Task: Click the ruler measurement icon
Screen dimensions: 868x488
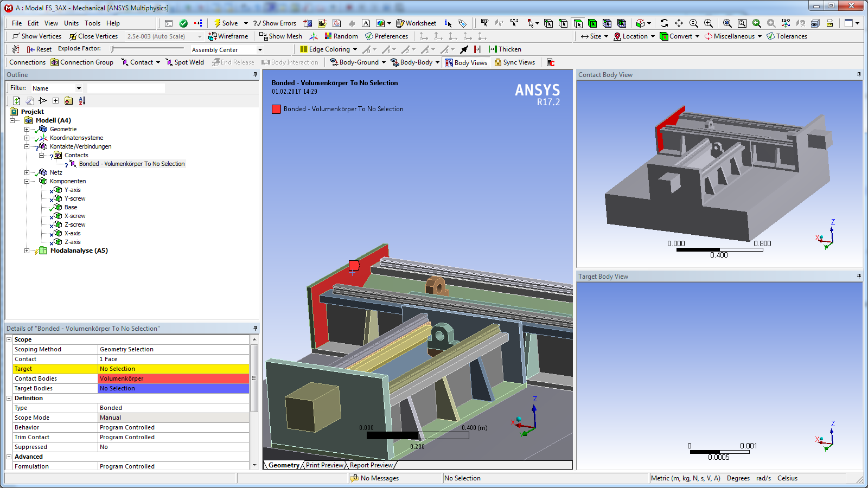Action: pyautogui.click(x=829, y=23)
